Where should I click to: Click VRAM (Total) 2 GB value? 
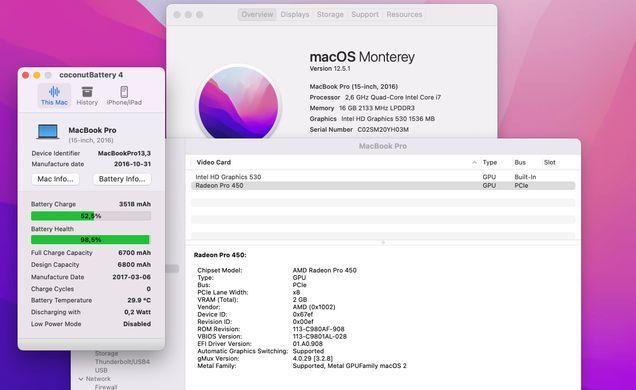point(300,300)
